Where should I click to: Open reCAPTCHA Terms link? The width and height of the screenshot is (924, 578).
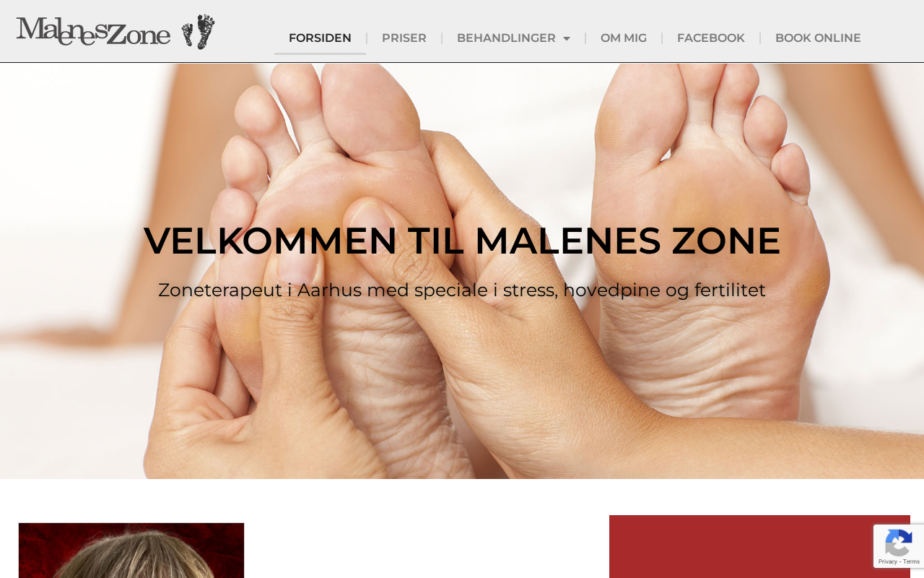(x=911, y=561)
